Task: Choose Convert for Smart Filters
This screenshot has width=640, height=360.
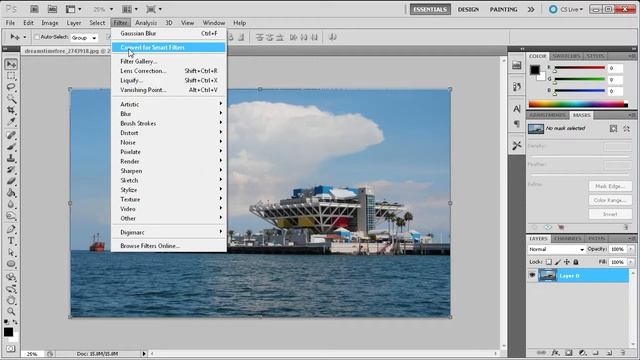Action: click(169, 47)
